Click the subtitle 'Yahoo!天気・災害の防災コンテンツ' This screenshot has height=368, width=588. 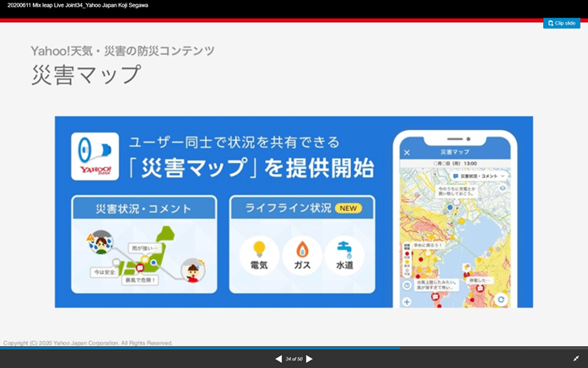click(123, 51)
